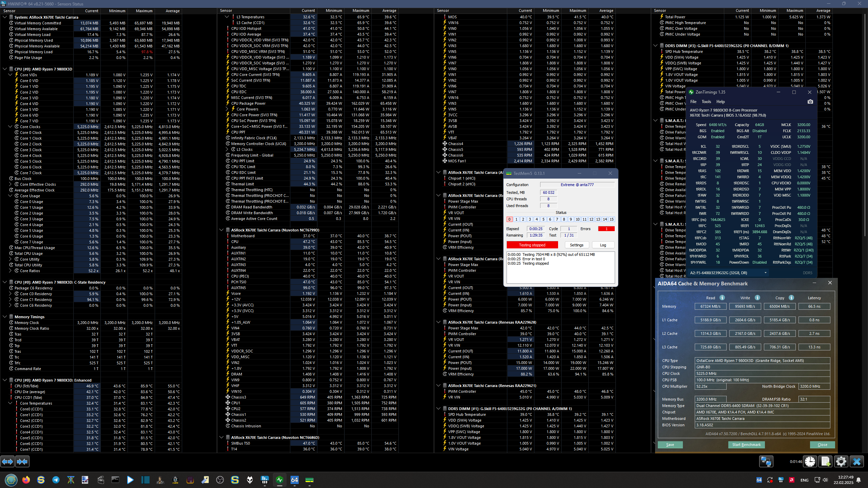Click Start Benchmark in AIDA64

click(746, 445)
